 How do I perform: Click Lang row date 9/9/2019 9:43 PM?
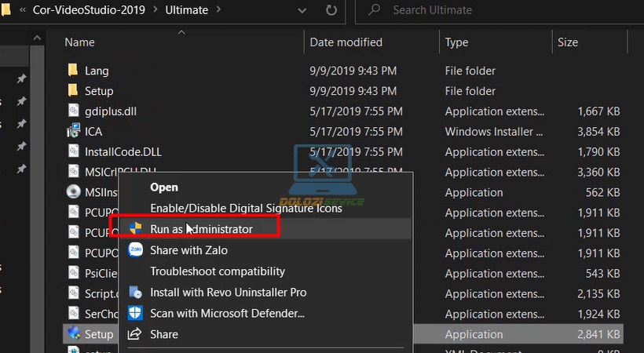coord(353,71)
